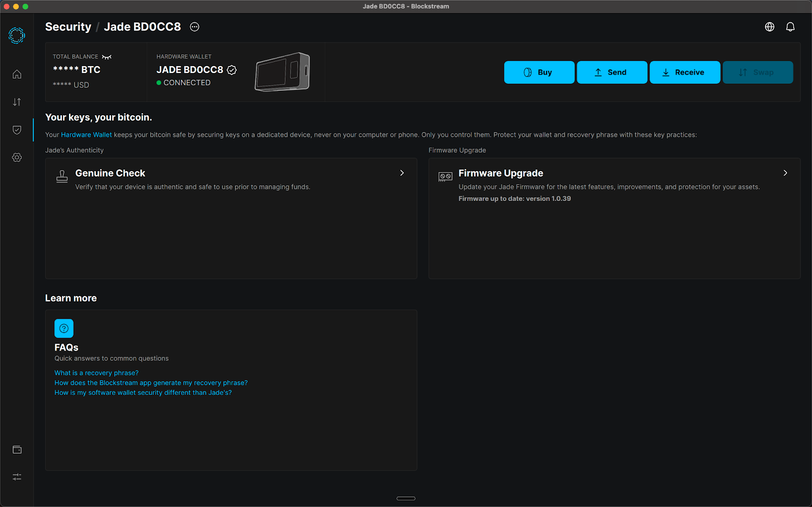Expand the Firmware Upgrade card chevron

click(x=785, y=173)
